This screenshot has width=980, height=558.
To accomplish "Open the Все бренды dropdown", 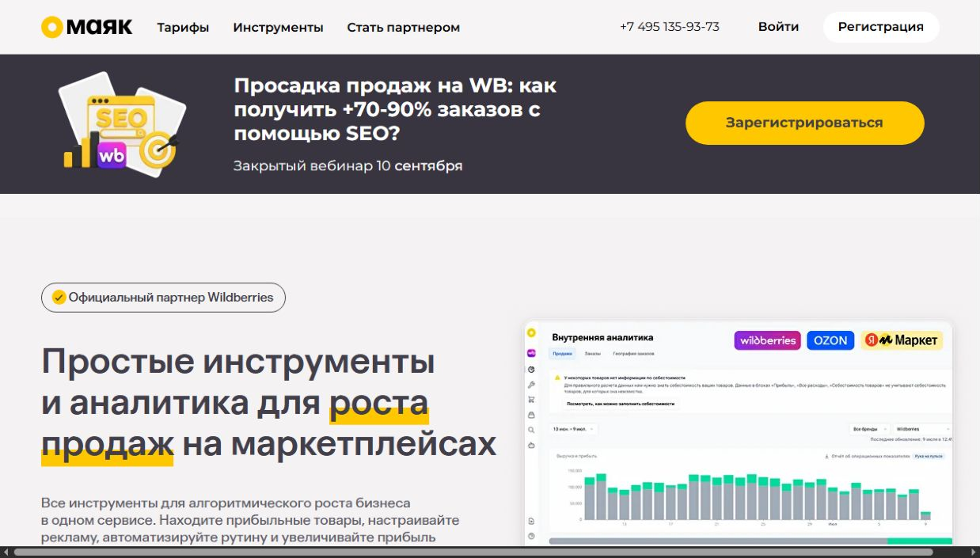I will tap(869, 429).
